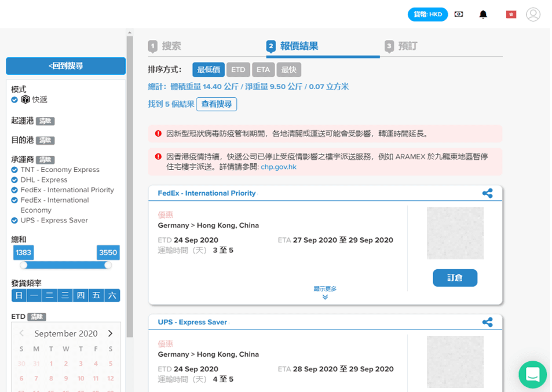Screen dimensions: 552x392
Task: Toggle Saturday 六 shipping day
Action: pos(112,295)
